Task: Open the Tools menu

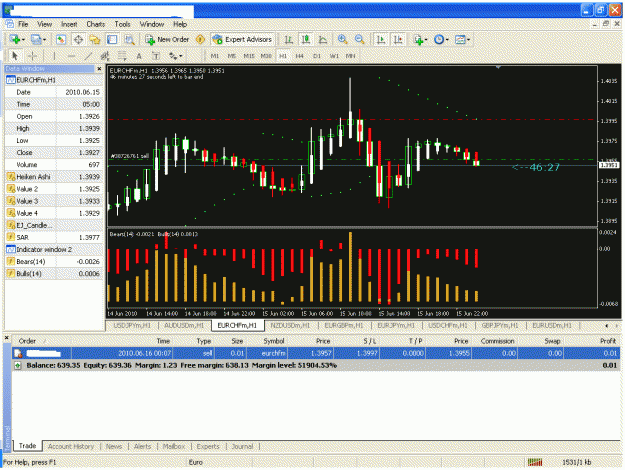Action: [122, 24]
